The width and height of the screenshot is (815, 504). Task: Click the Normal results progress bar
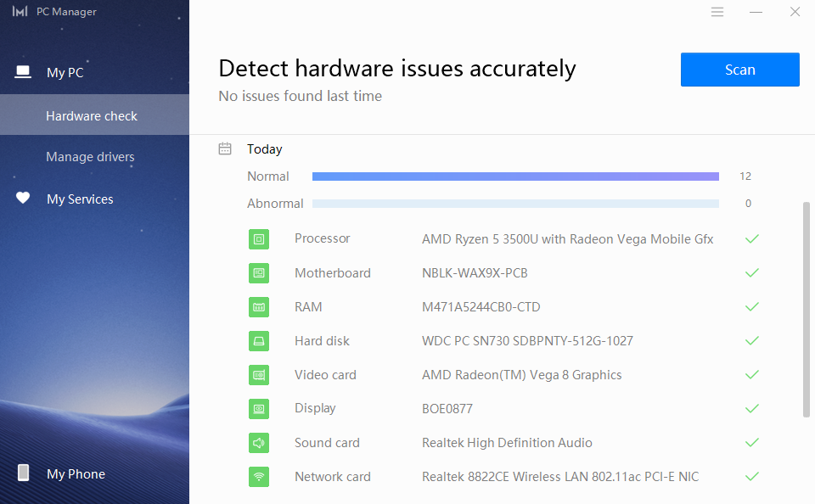point(515,176)
